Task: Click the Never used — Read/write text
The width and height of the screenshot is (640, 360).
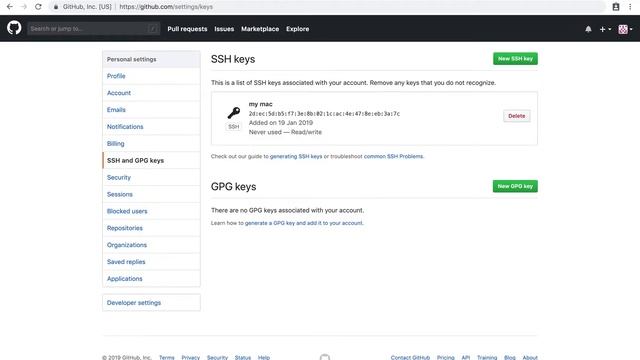Action: pyautogui.click(x=285, y=132)
